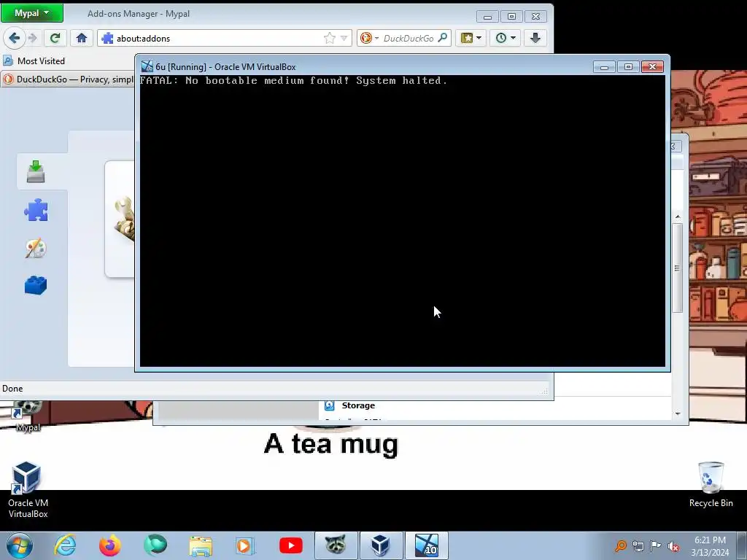747x560 pixels.
Task: Open the URL history dropdown arrow
Action: click(344, 38)
